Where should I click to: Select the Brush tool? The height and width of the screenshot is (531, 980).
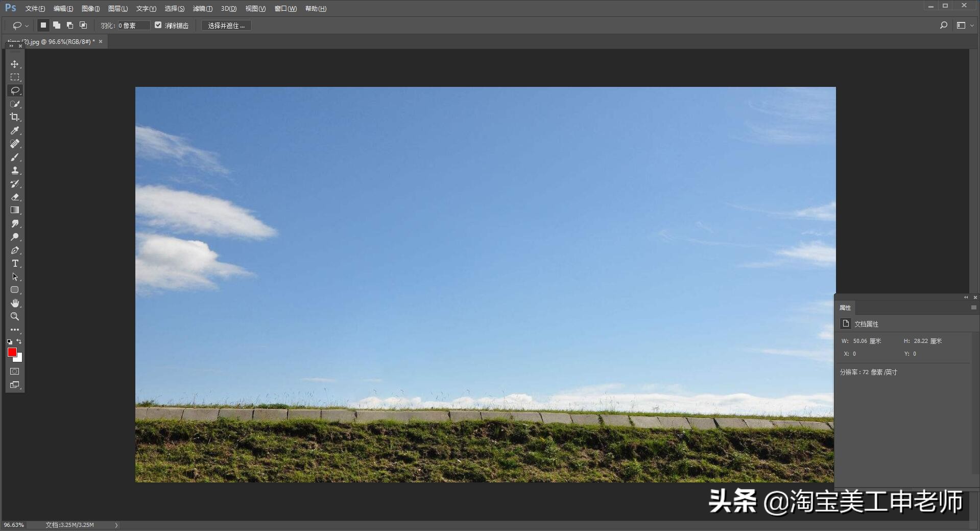(x=15, y=157)
